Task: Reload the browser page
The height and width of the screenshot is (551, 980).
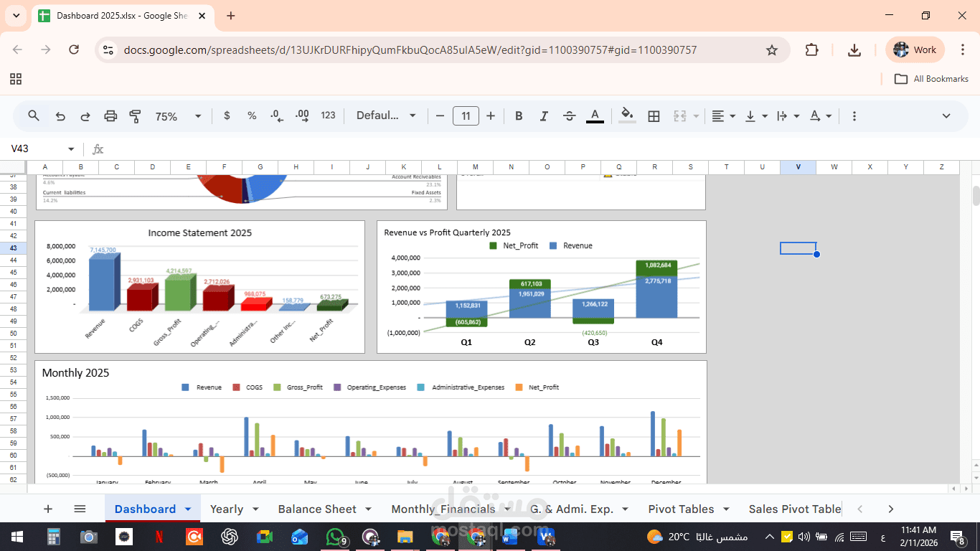Action: [74, 50]
